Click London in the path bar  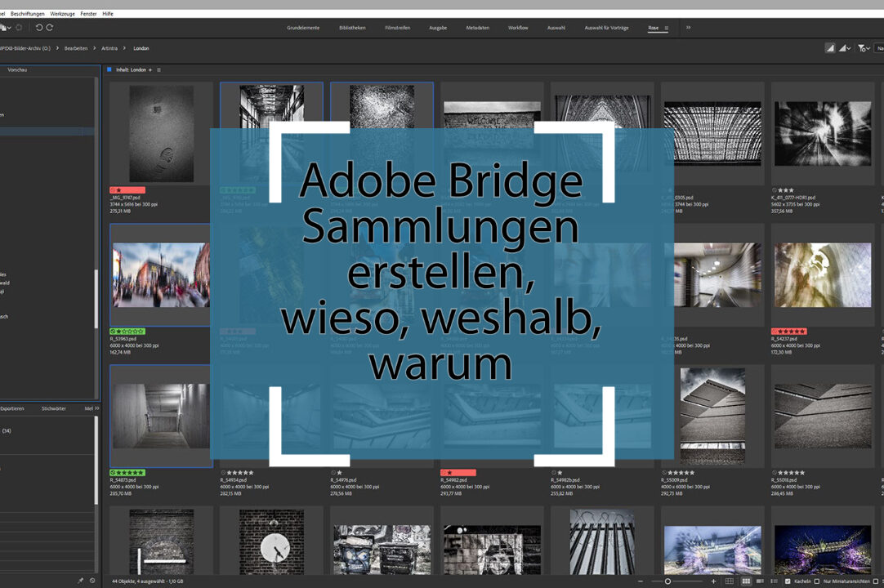click(141, 48)
